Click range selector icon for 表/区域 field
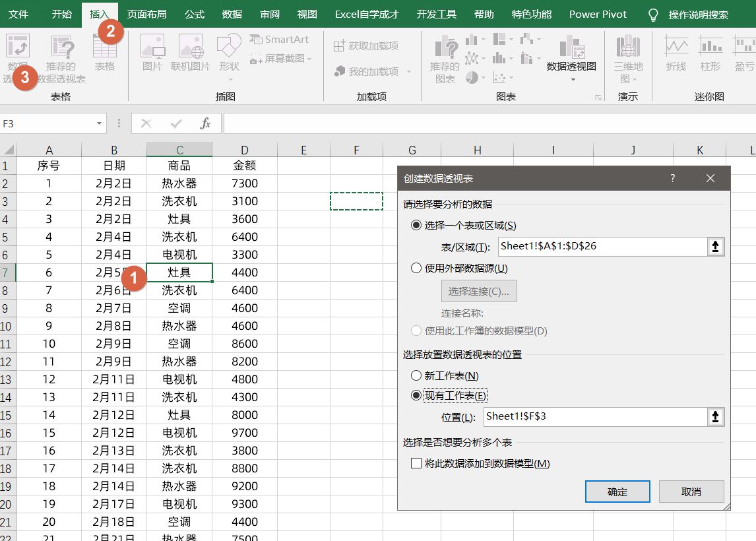This screenshot has width=756, height=541. (x=716, y=246)
